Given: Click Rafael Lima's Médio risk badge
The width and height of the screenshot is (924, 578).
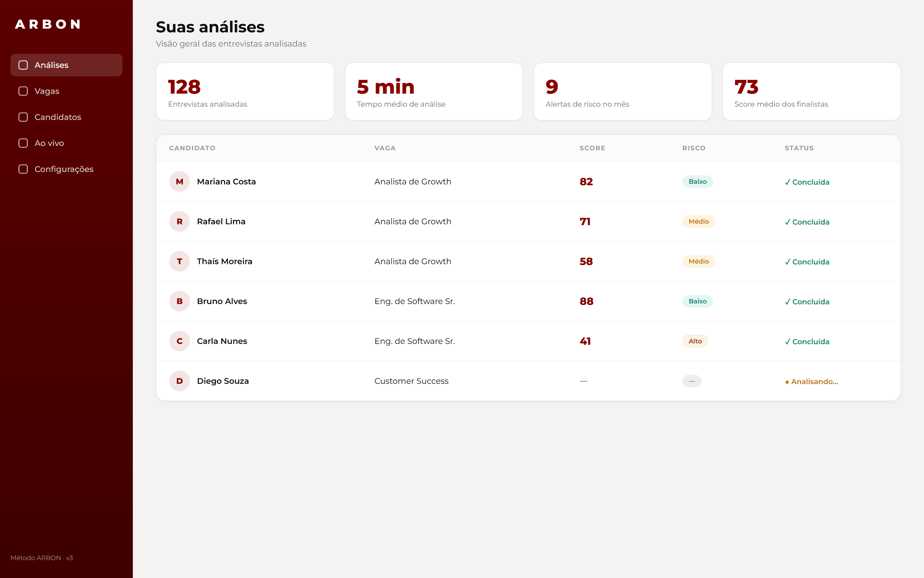Looking at the screenshot, I should coord(699,221).
